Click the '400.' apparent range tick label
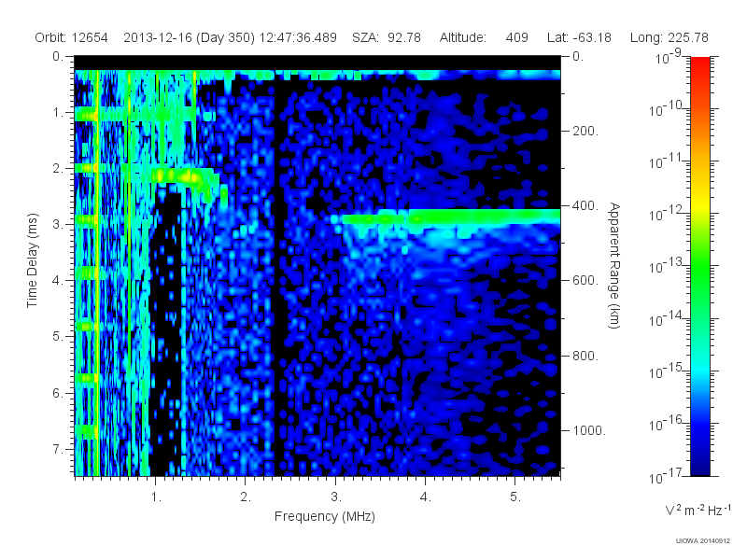 585,205
